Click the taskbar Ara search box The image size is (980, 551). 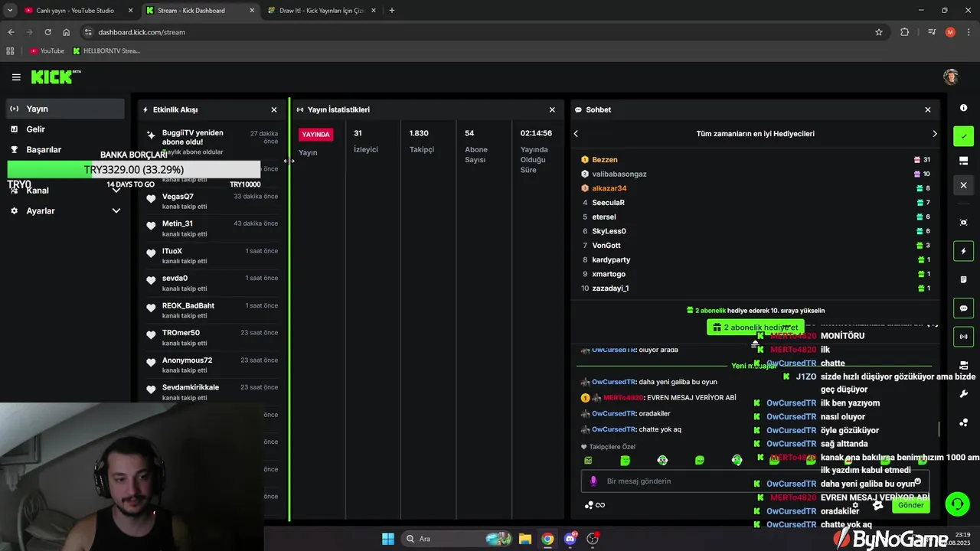tap(456, 539)
